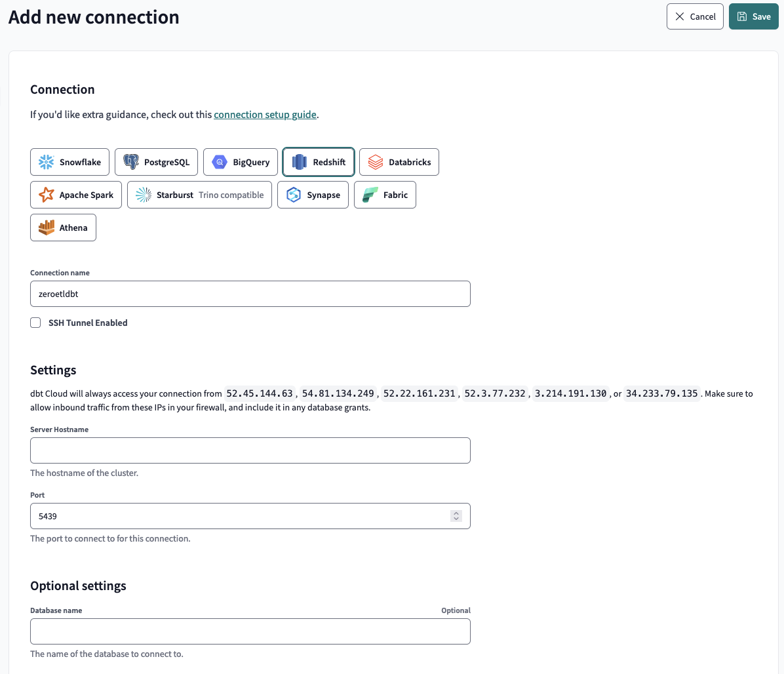The width and height of the screenshot is (784, 674).
Task: Choose the Synapse connection icon
Action: pos(294,195)
